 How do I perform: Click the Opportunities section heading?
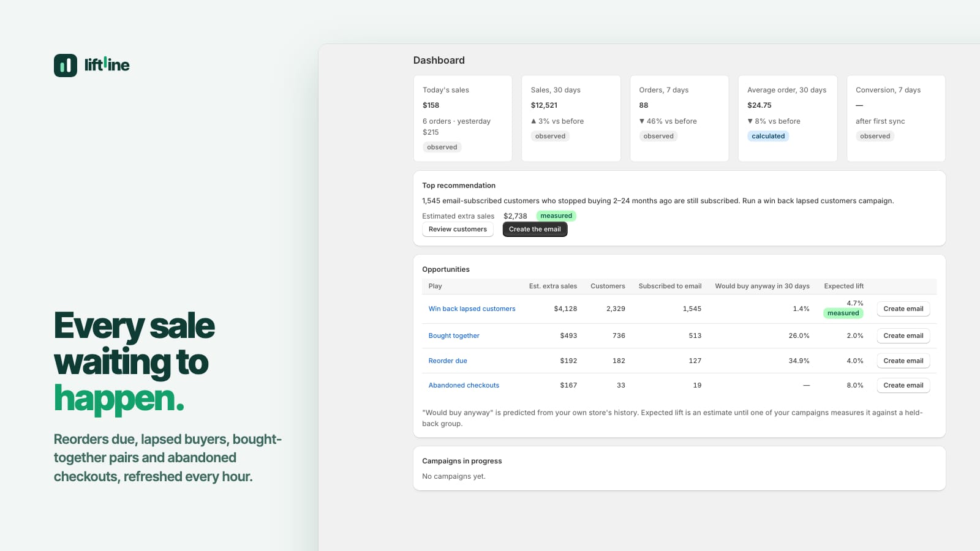point(446,269)
